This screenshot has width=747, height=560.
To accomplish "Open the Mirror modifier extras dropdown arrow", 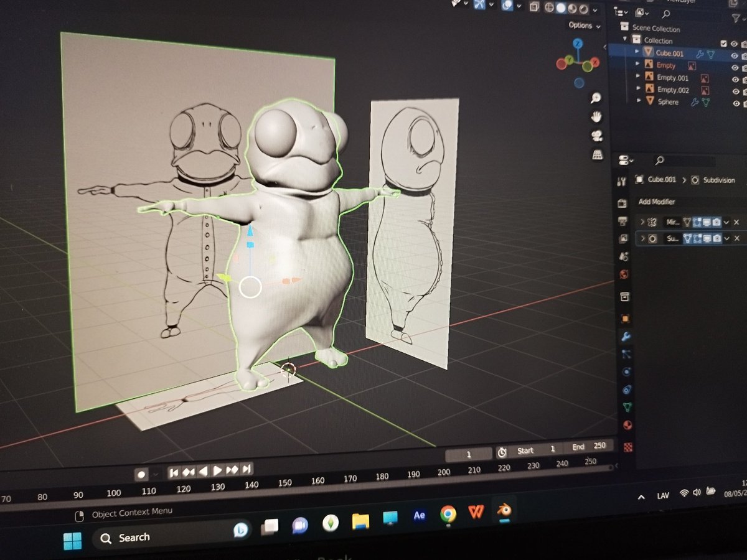I will (x=726, y=222).
